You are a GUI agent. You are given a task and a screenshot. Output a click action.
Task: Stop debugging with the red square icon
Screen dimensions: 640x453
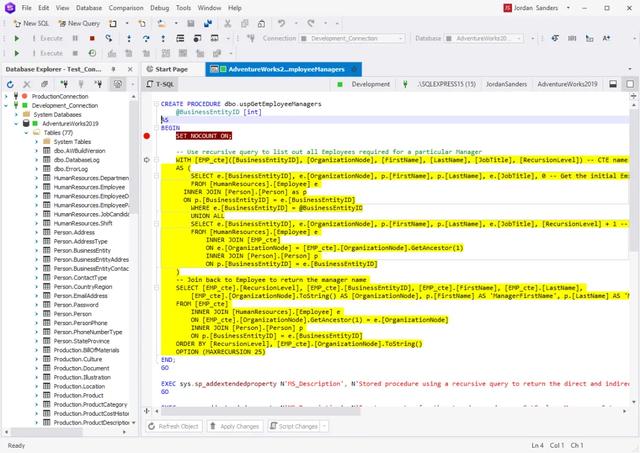pos(92,38)
